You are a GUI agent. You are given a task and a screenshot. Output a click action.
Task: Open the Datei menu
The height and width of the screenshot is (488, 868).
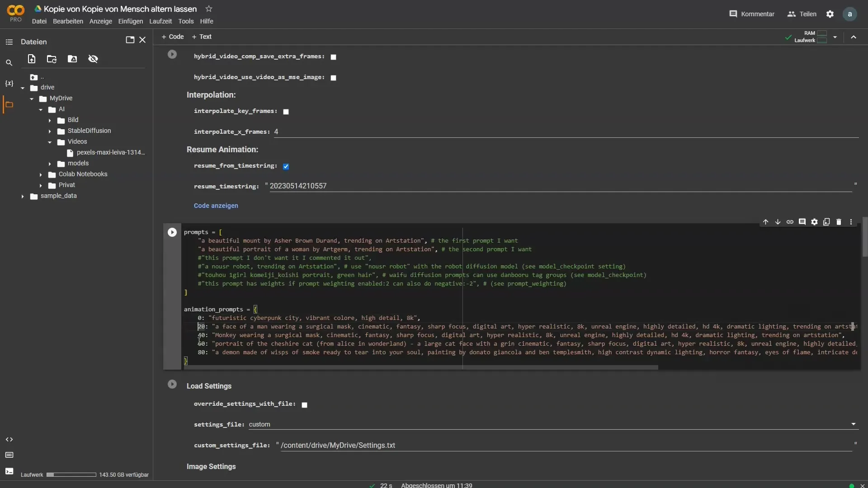coord(39,21)
